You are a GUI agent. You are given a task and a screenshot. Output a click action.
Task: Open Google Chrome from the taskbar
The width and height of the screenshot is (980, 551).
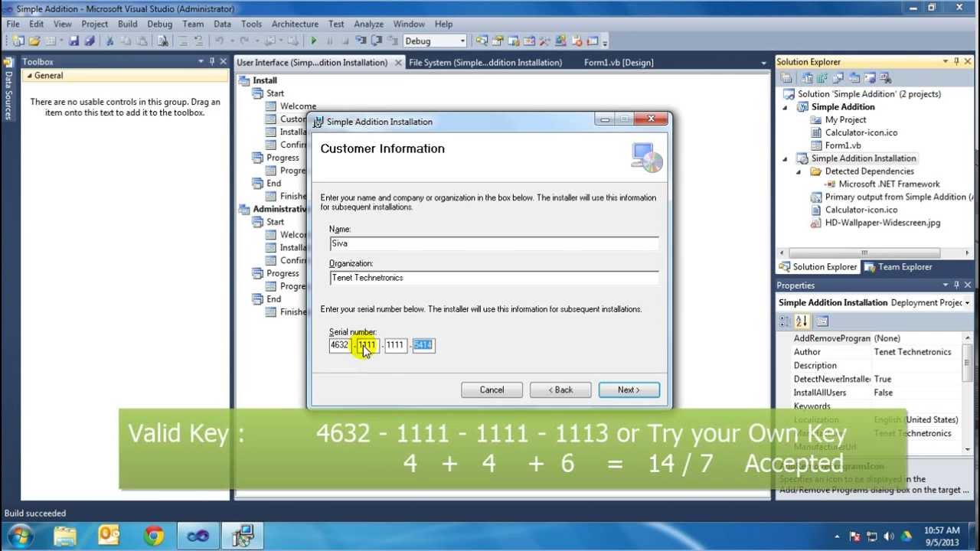click(154, 535)
